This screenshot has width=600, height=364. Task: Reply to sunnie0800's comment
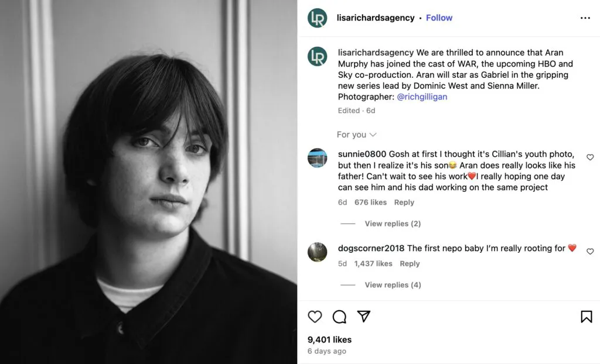click(x=404, y=202)
